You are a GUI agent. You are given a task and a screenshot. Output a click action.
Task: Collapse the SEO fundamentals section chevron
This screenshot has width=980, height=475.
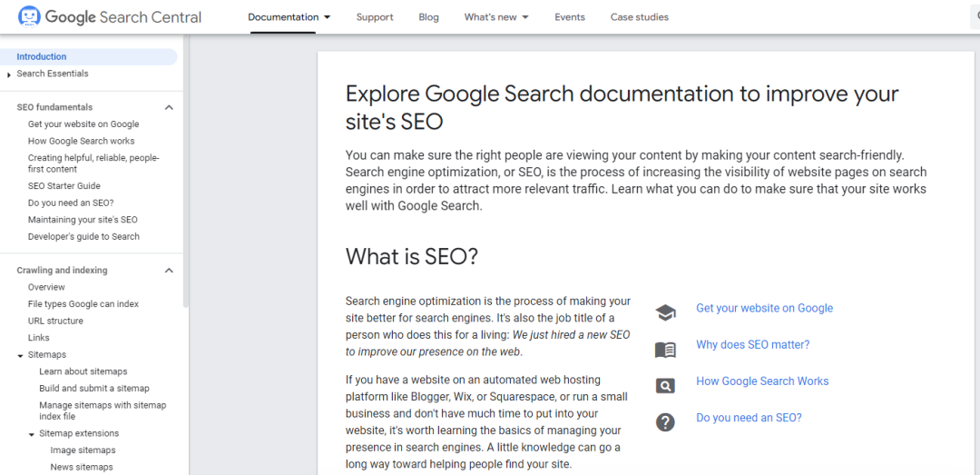169,107
